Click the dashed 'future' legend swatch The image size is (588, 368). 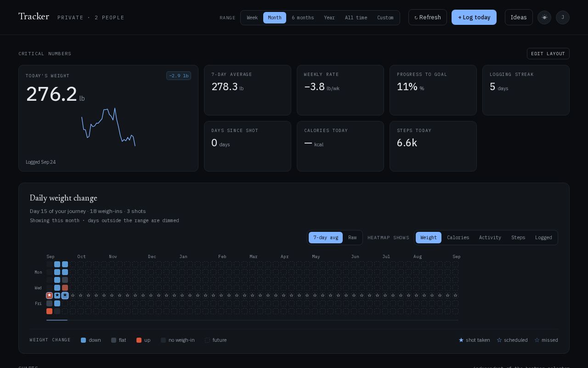point(207,340)
